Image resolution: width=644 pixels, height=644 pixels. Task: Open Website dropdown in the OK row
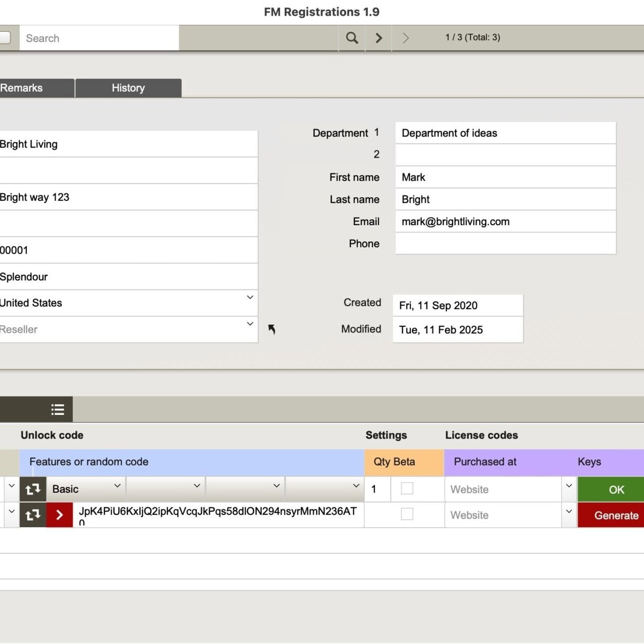pos(569,486)
